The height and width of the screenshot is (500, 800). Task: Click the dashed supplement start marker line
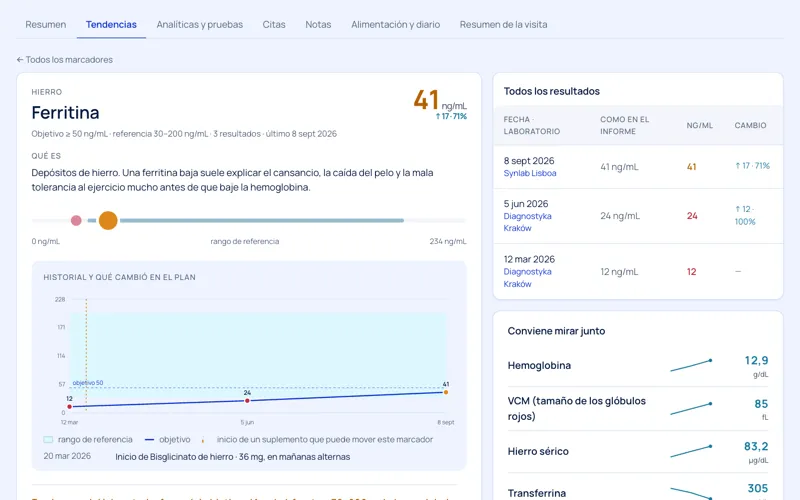(86, 355)
